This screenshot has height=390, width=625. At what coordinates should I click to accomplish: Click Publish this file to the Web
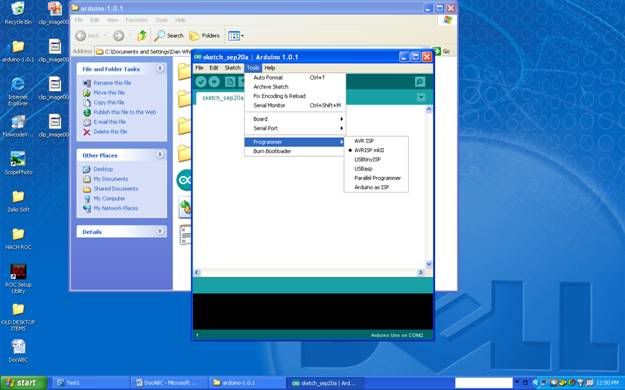(x=125, y=112)
